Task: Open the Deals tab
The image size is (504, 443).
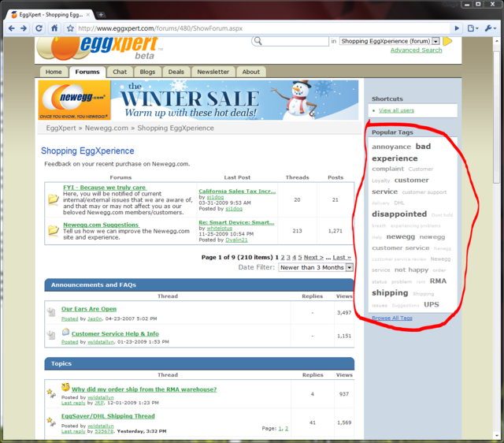Action: click(176, 72)
